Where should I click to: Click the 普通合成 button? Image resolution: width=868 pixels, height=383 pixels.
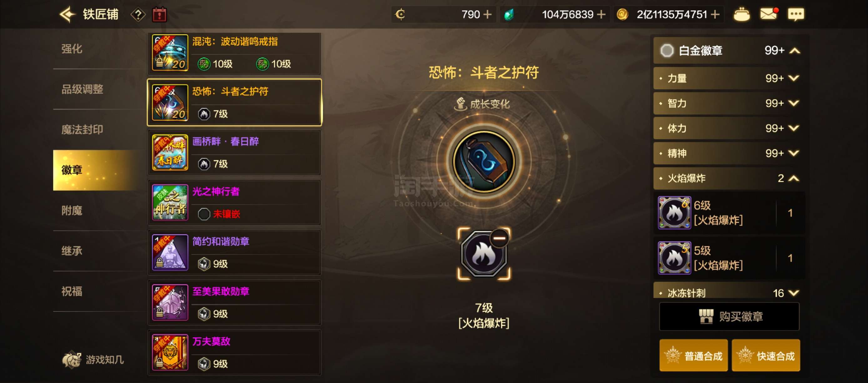coord(694,356)
